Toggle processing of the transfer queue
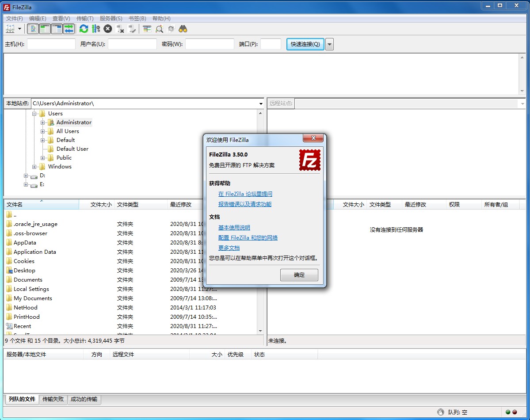 click(96, 29)
